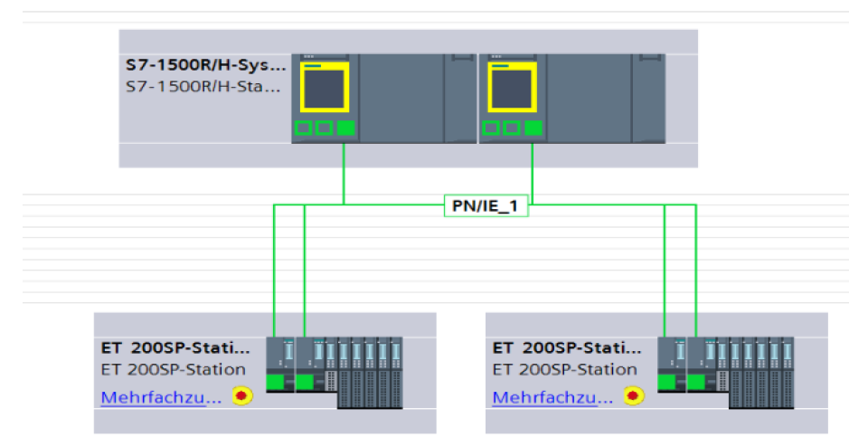The width and height of the screenshot is (868, 437).
Task: Click red-yellow status icon in right ET 200SP station
Action: [634, 396]
